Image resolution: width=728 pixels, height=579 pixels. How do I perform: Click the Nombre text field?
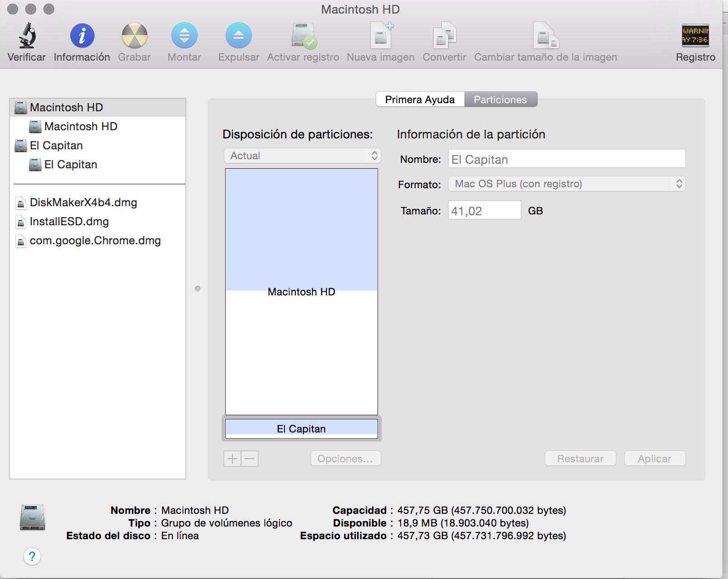[567, 159]
